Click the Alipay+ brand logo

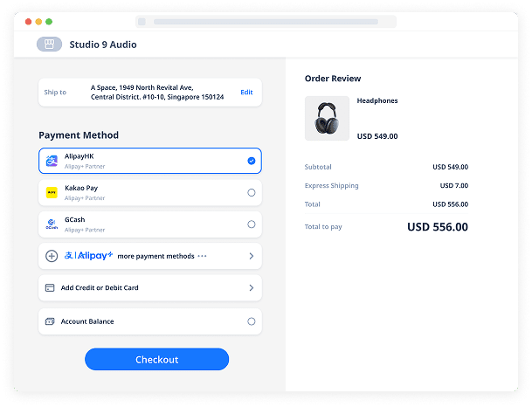pos(88,255)
